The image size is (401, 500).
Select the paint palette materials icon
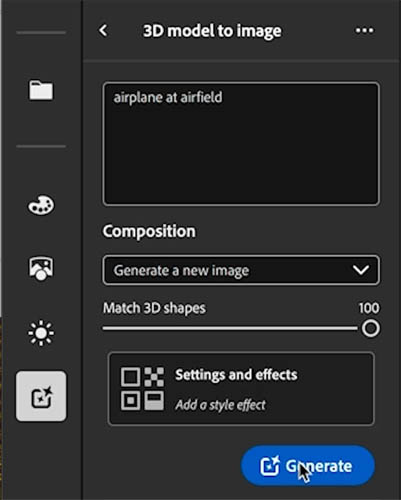click(41, 205)
